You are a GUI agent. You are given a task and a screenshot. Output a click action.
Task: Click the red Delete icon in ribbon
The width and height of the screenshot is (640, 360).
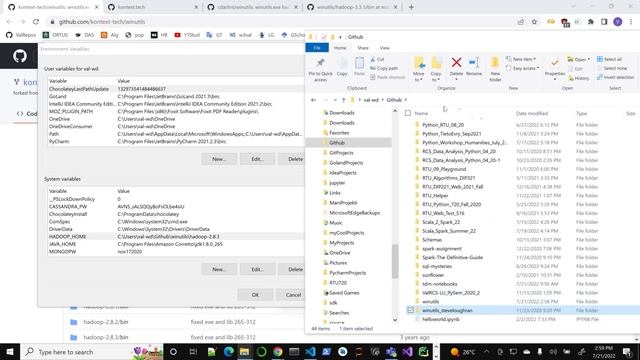pyautogui.click(x=456, y=62)
